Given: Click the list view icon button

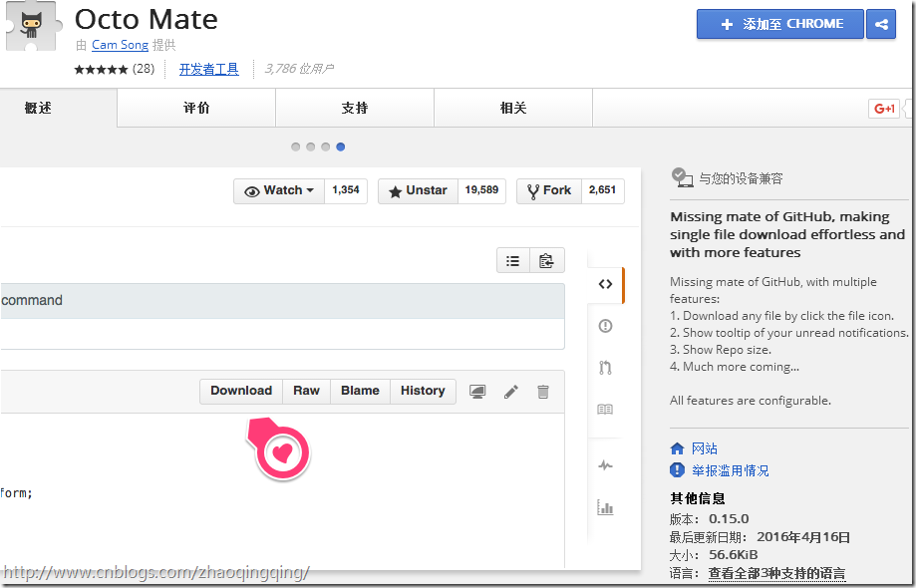Looking at the screenshot, I should pos(513,260).
